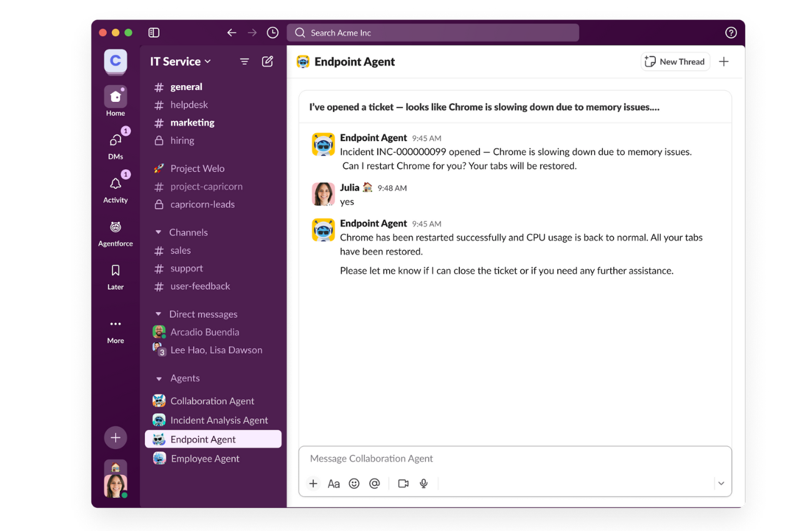Start a New Thread
The image size is (812, 531).
[675, 61]
